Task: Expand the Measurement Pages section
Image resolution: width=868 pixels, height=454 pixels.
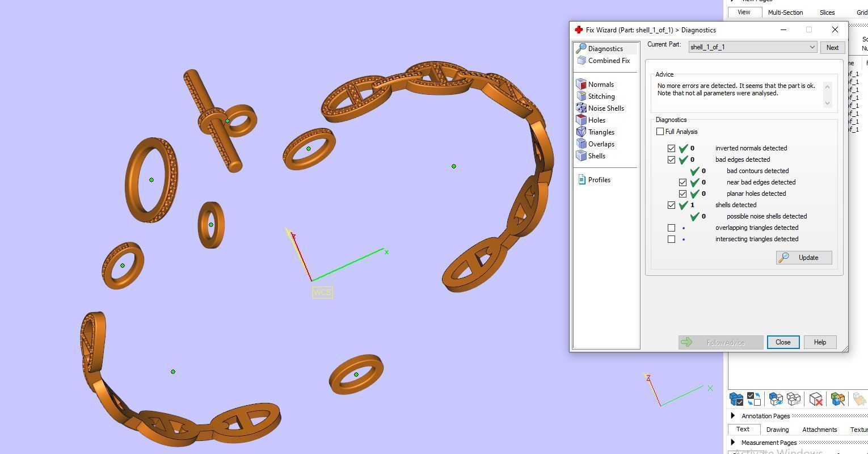Action: 733,443
